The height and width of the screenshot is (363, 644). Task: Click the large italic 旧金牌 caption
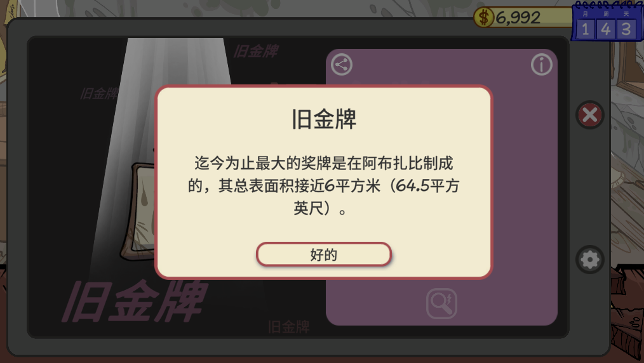(x=134, y=301)
